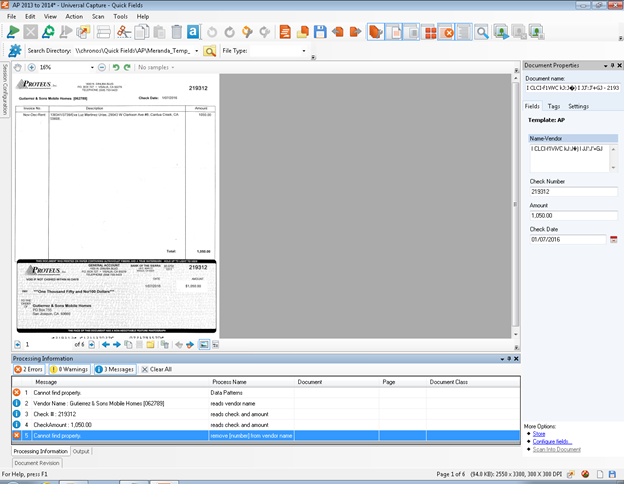This screenshot has height=484, width=624.
Task: Click the folder search magnifier icon
Action: tap(209, 51)
